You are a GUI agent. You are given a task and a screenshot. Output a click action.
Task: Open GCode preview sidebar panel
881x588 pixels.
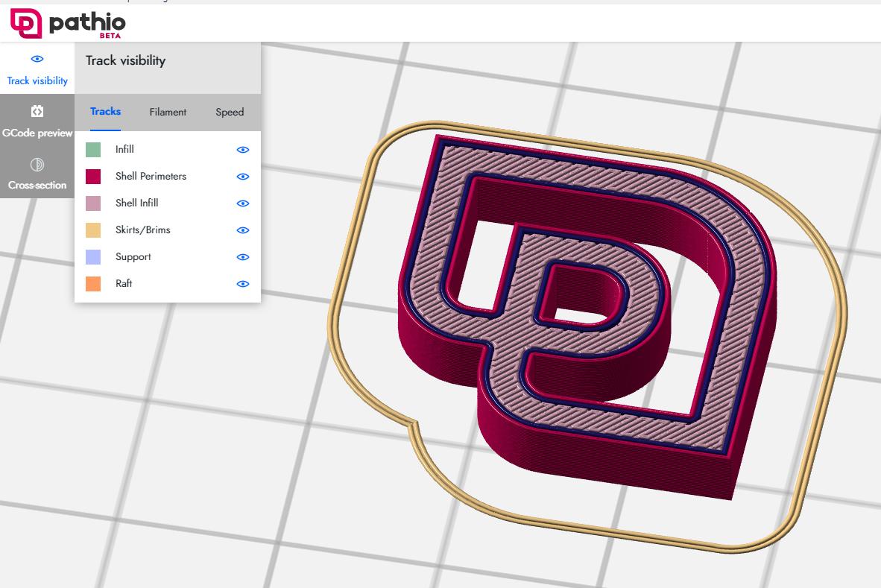37,120
